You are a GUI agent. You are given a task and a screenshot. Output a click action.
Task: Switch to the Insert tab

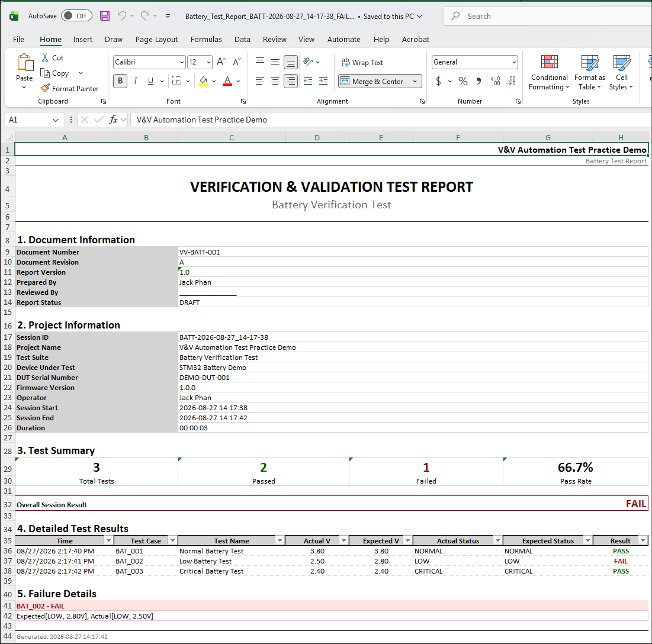[83, 40]
